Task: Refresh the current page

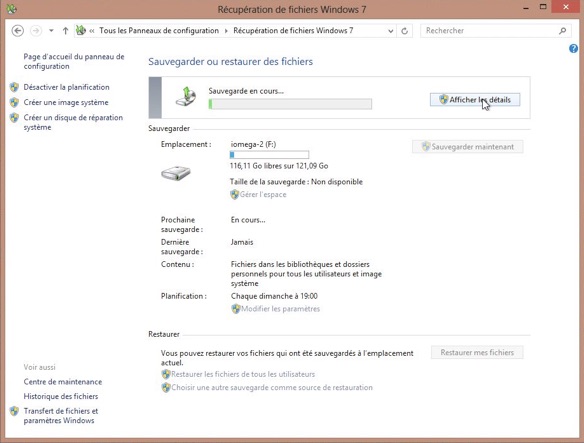Action: tap(405, 31)
